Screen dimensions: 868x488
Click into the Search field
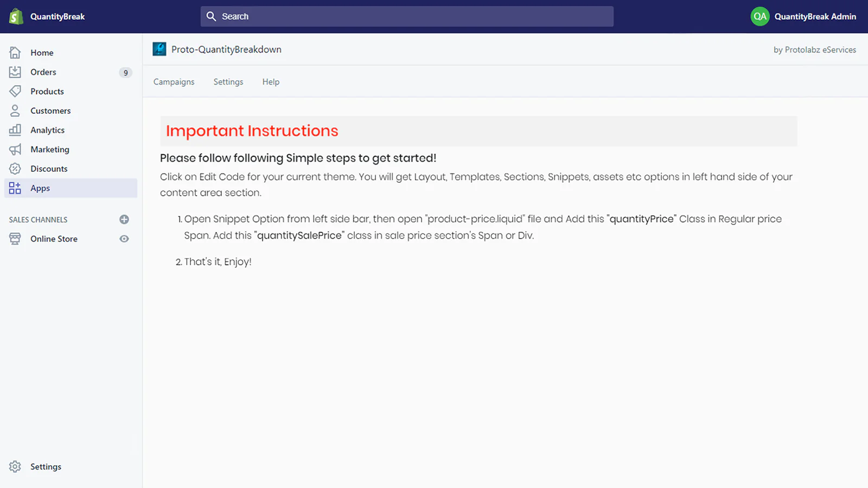407,16
